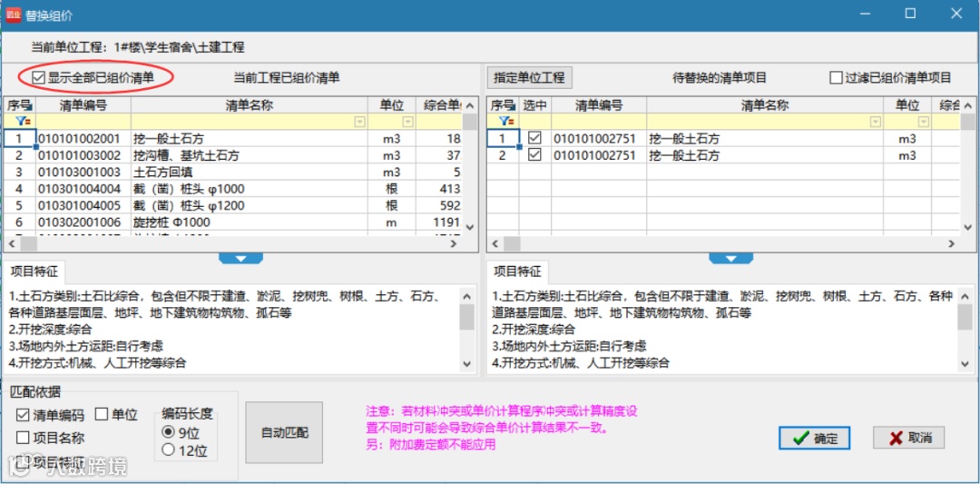Open 单位 filter dropdown in right table

[x=923, y=122]
